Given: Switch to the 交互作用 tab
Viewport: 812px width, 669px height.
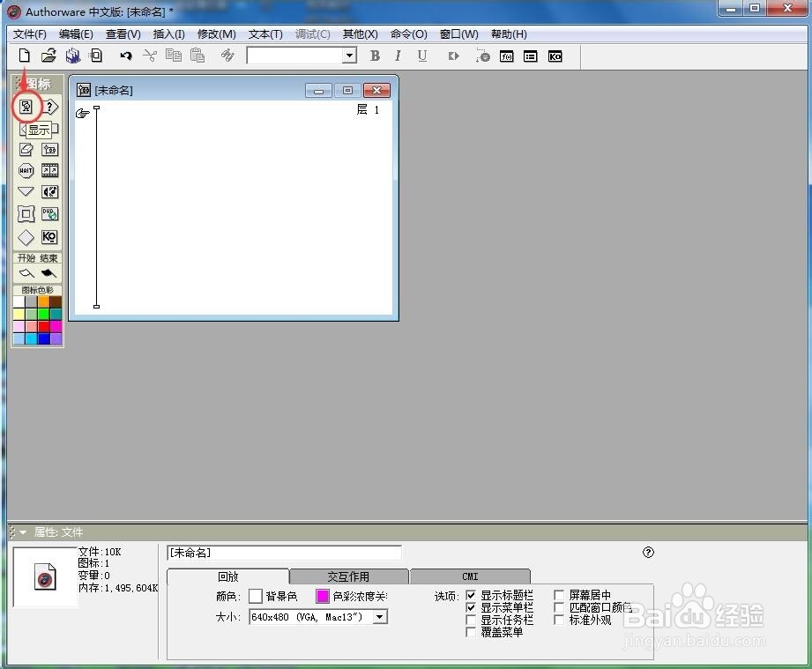Looking at the screenshot, I should 348,576.
